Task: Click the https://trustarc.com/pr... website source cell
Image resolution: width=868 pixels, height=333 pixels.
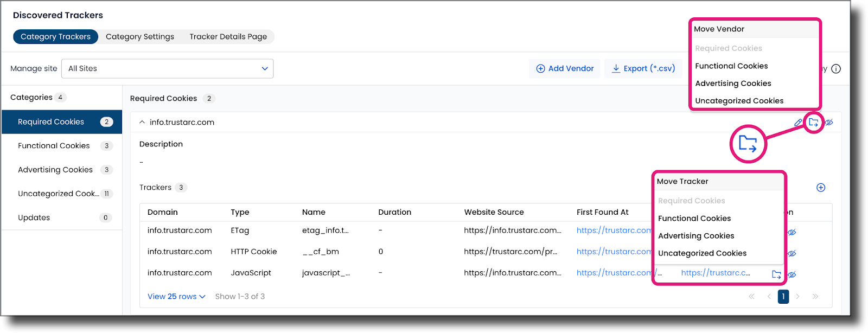Action: pyautogui.click(x=510, y=251)
